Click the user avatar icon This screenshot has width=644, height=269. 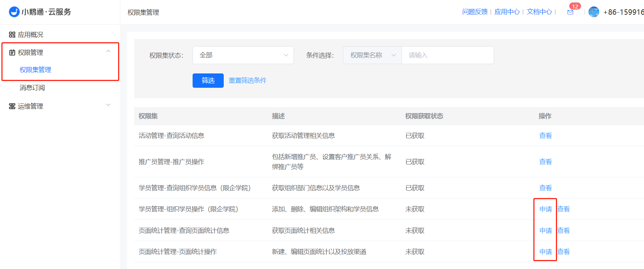point(594,12)
